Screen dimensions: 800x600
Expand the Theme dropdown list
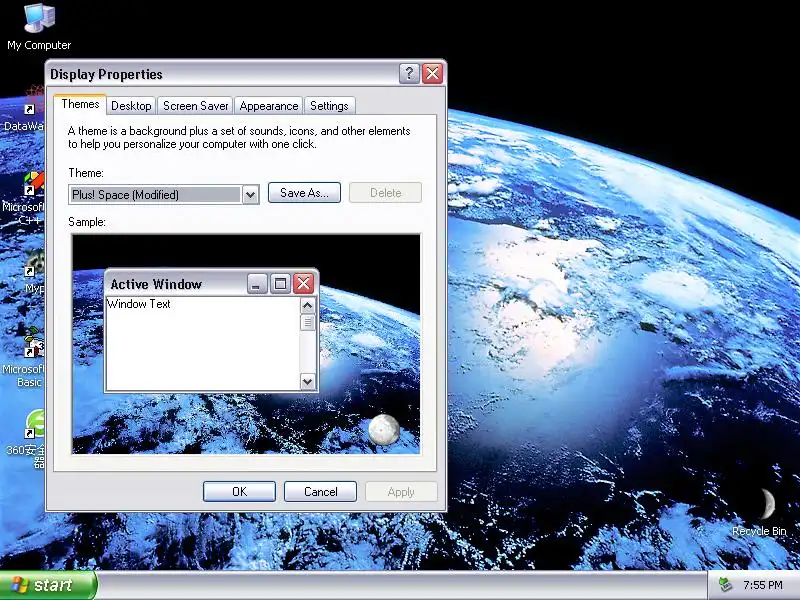250,194
